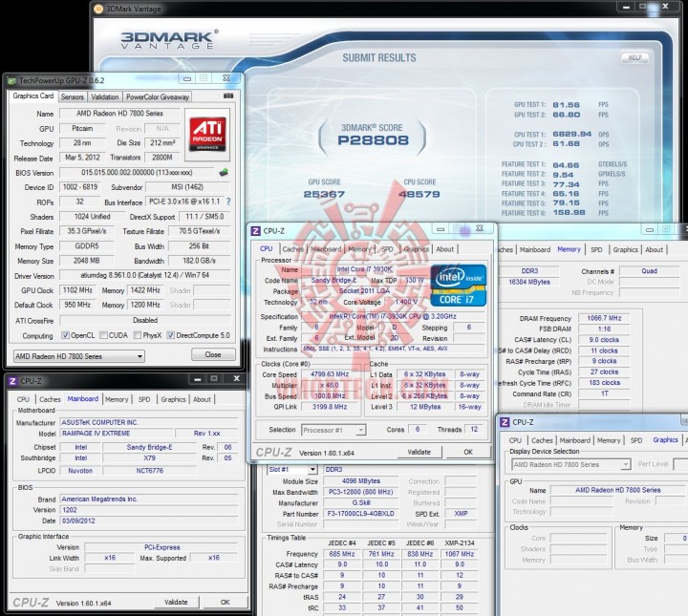The width and height of the screenshot is (688, 616).
Task: Select Memory tab in CPU-Z Graphics window
Action: pos(609,440)
